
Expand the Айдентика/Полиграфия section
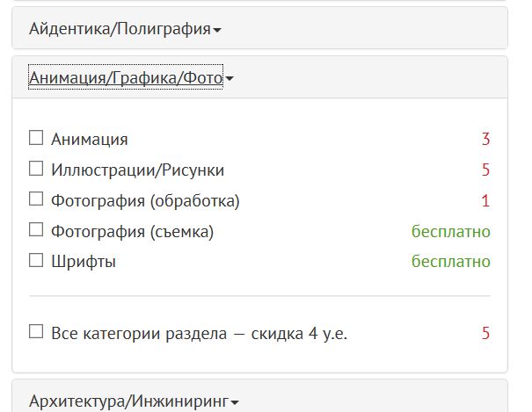point(120,29)
